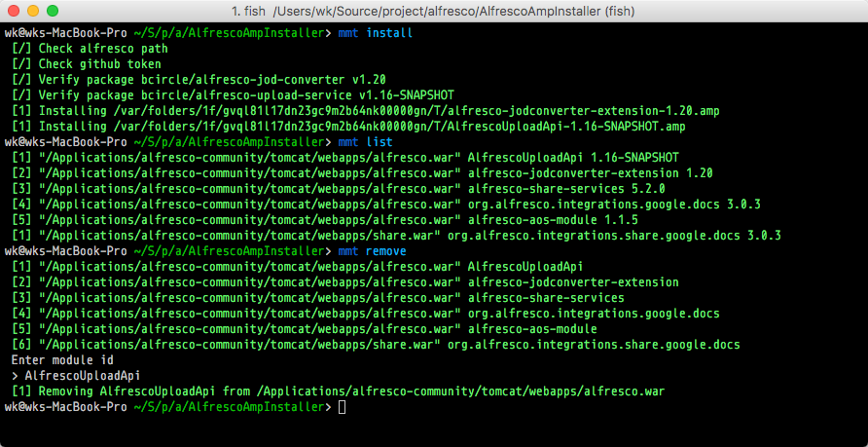Click the 'mmt list' command text
Screen dimensions: 868x447
pos(365,142)
